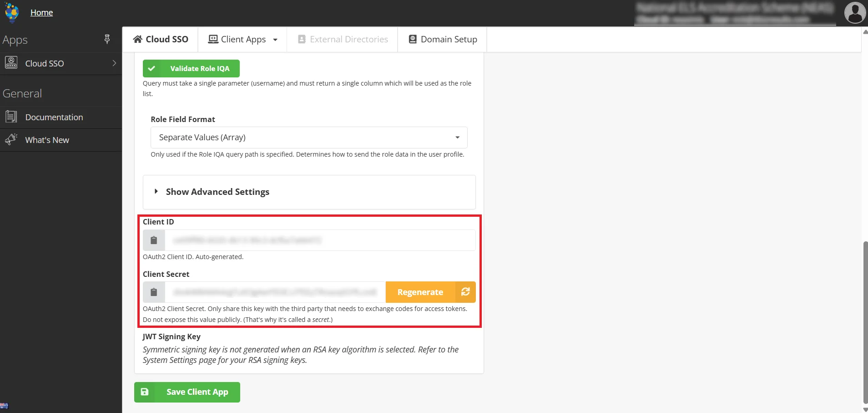Click the Regenerate button for Client Secret
Image resolution: width=868 pixels, height=413 pixels.
click(419, 292)
